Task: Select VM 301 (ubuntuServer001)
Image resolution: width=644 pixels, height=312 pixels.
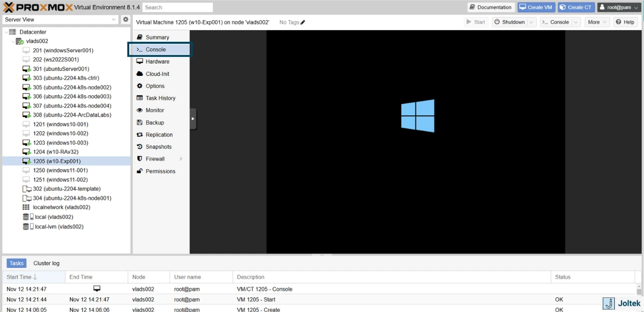Action: [x=61, y=69]
